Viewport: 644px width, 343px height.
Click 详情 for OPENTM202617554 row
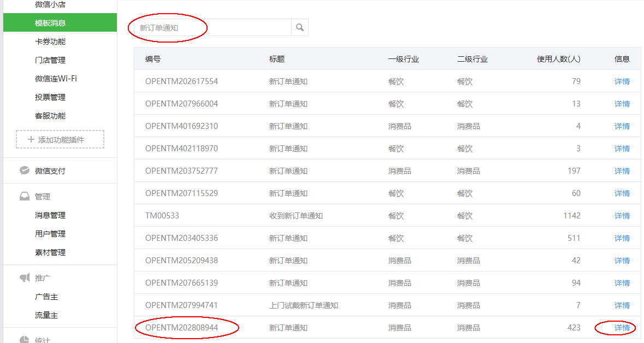(x=622, y=81)
